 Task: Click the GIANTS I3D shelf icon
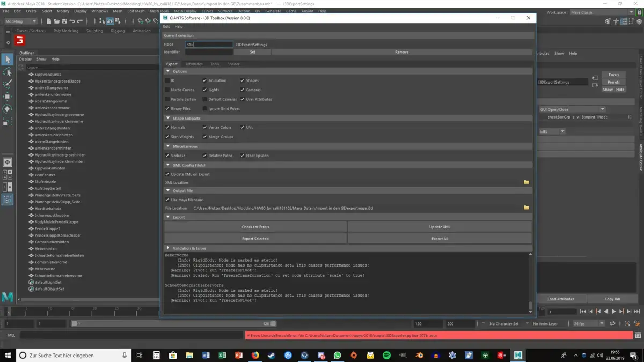click(x=20, y=41)
